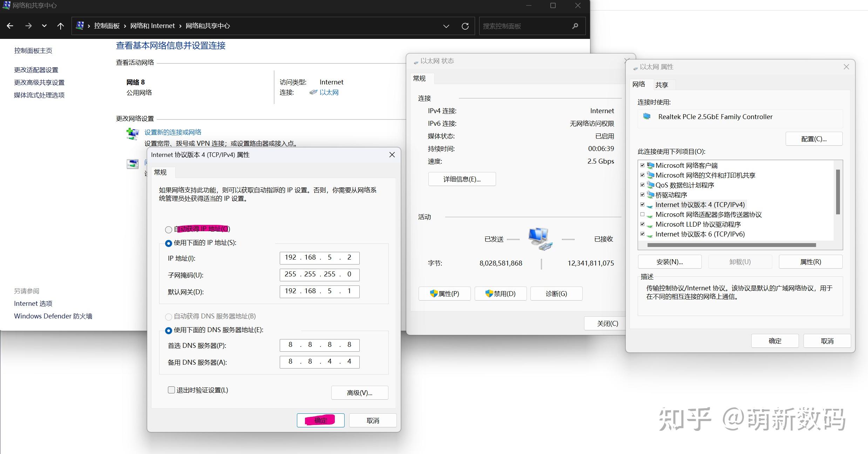Image resolution: width=868 pixels, height=454 pixels.
Task: Check 退出时验证设置(L) option
Action: [x=171, y=390]
